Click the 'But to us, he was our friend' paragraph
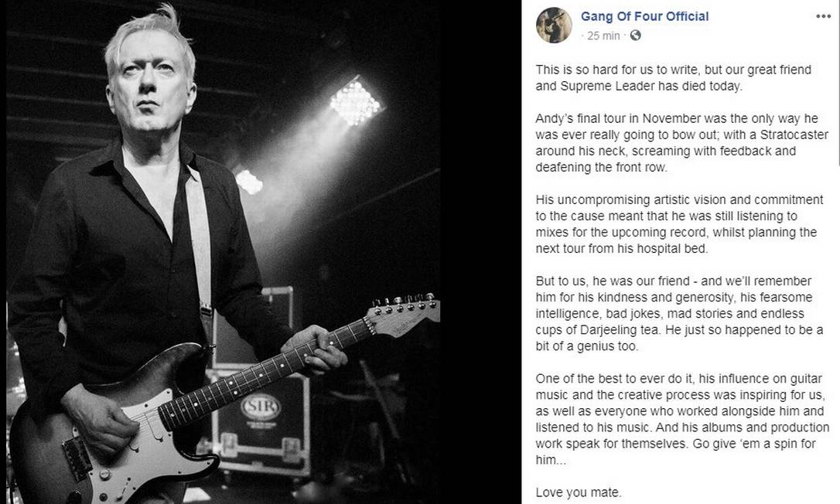 pos(679,313)
